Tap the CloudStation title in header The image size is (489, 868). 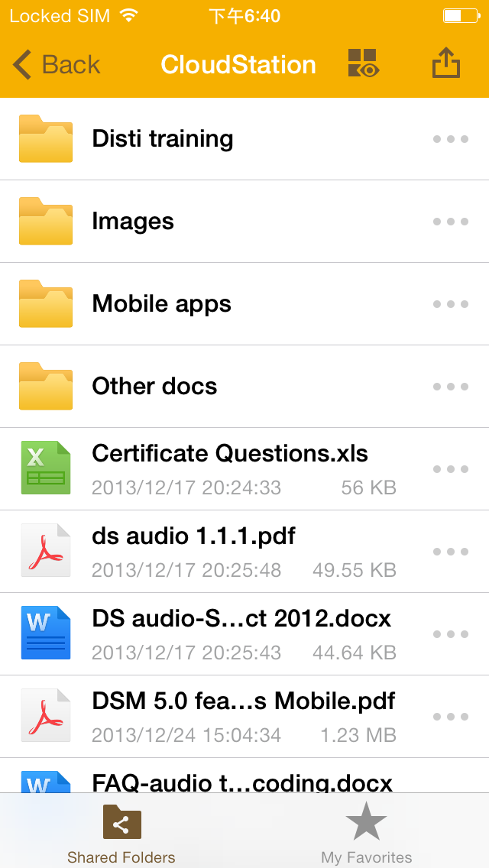click(238, 65)
